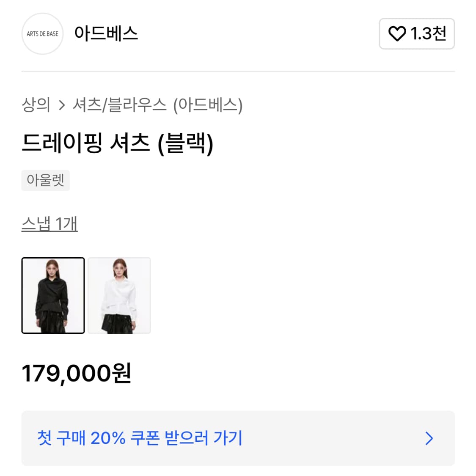
Task: Select the breadcrumb separator arrow icon
Action: pos(63,106)
